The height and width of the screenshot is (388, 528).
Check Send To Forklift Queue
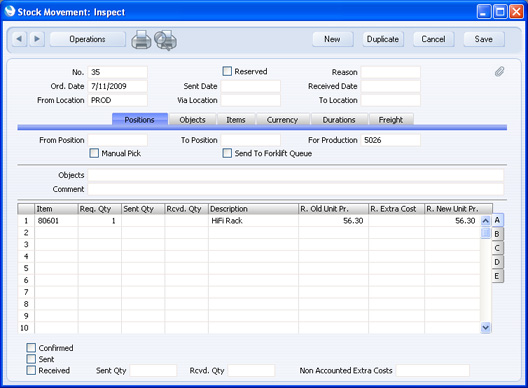pyautogui.click(x=227, y=153)
